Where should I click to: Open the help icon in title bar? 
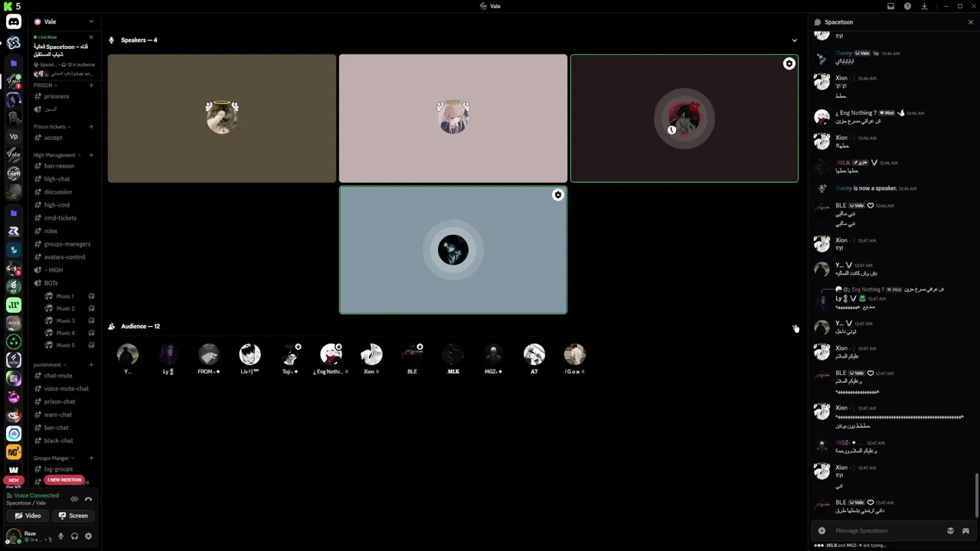(x=907, y=6)
